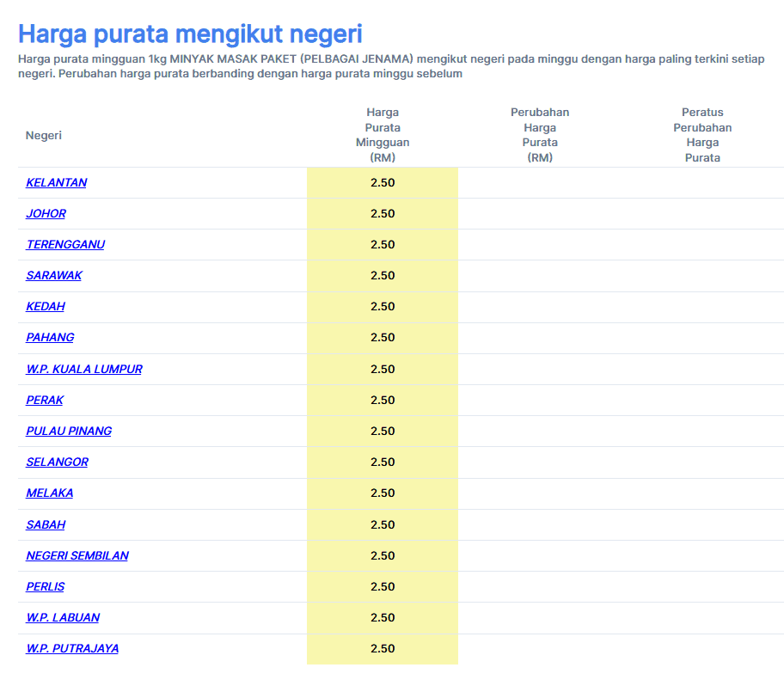Open TERENGGANU price details
The height and width of the screenshot is (692, 784).
[x=65, y=244]
